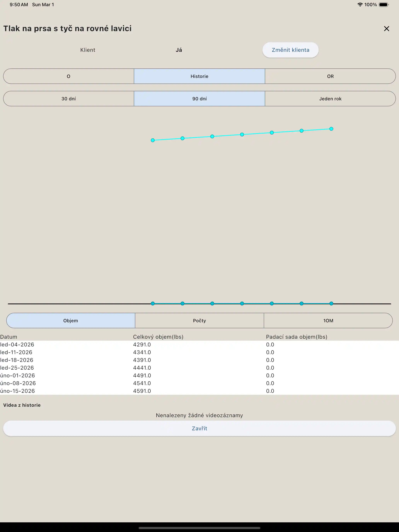Show the Objem chart metric
The height and width of the screenshot is (532, 399).
coord(71,321)
